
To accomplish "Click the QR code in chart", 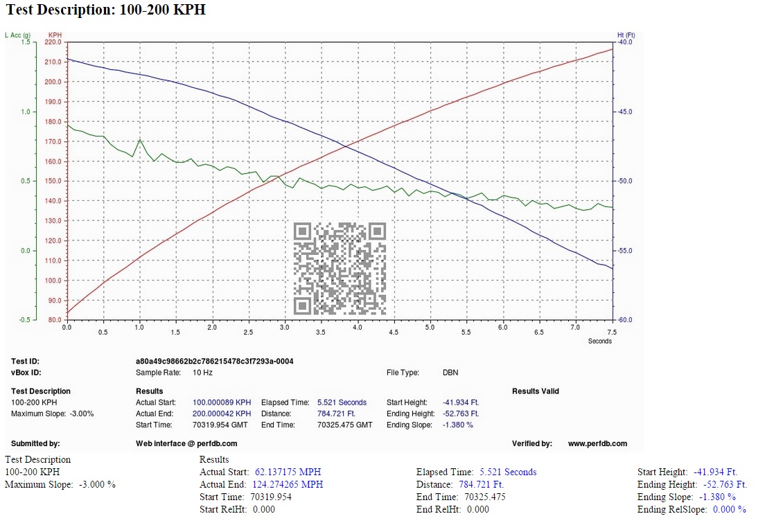I will click(340, 269).
